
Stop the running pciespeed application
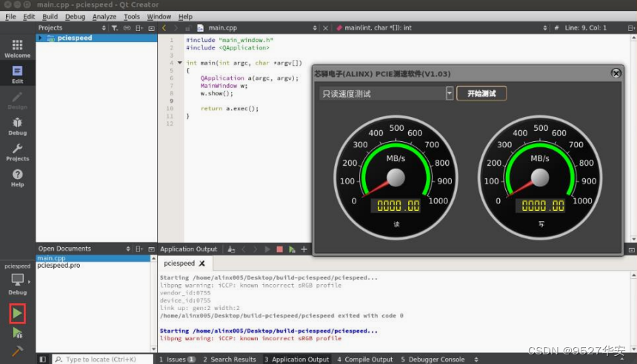(279, 249)
